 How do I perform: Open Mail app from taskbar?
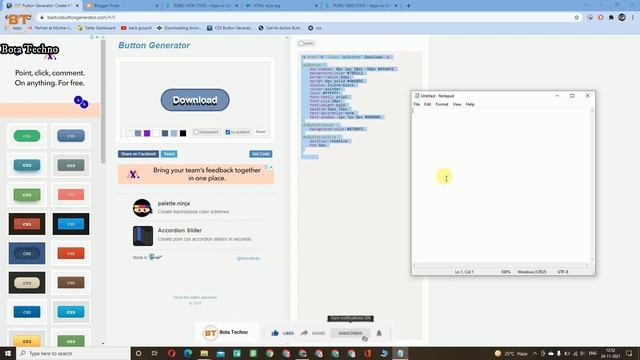tap(220, 353)
